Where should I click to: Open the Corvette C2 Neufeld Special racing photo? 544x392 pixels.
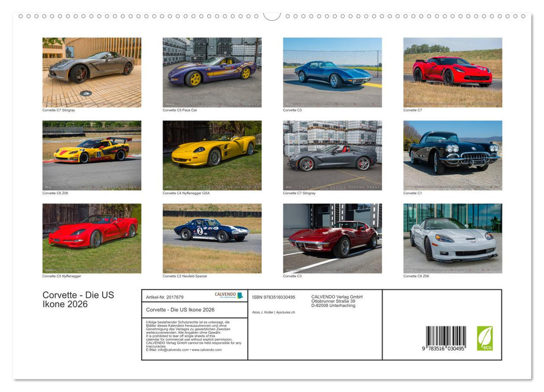point(212,237)
